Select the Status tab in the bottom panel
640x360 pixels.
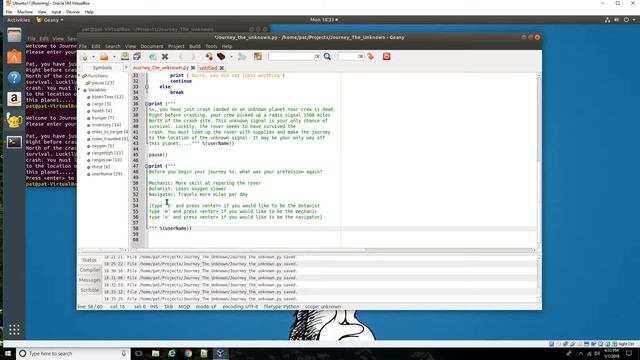(x=89, y=260)
